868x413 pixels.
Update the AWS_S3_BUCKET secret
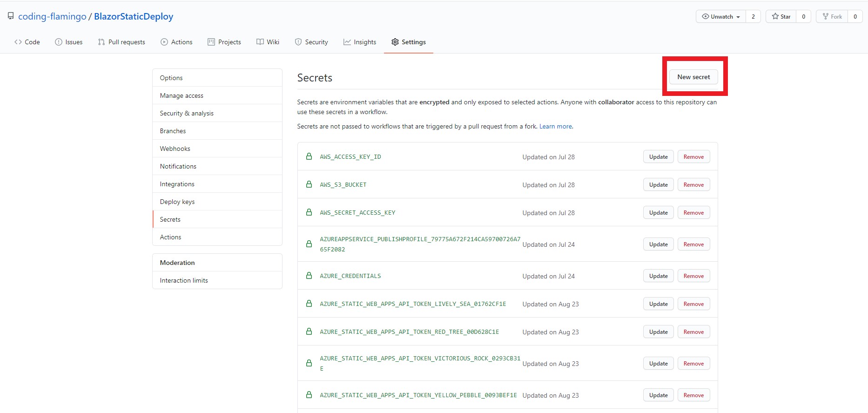coord(658,185)
